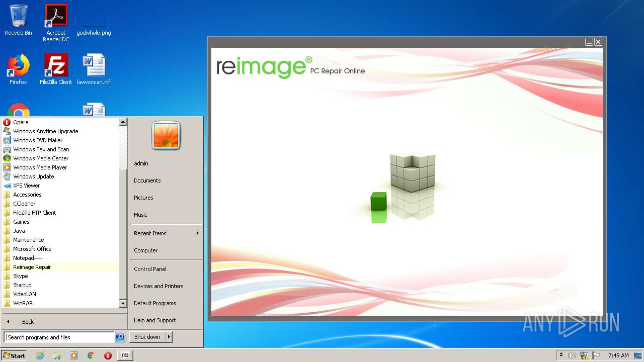
Task: Focus the Search programs and files box
Action: point(59,337)
